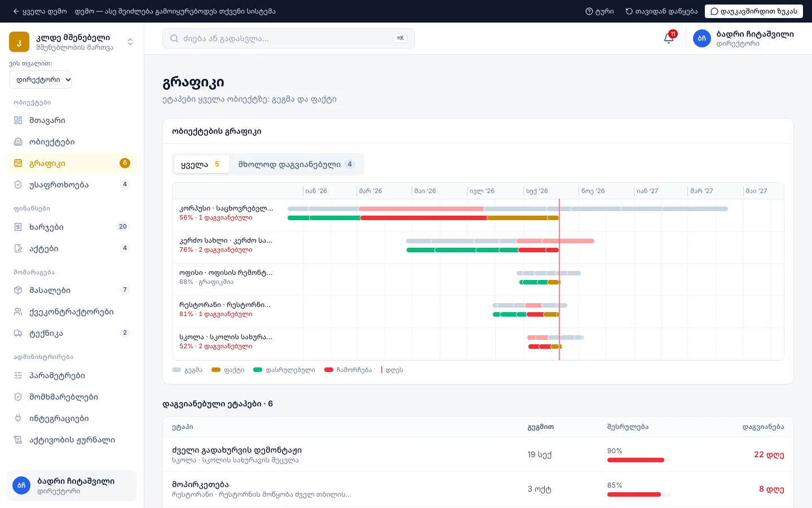Expand the კლდე მშენებელი workspace switcher
Screen dimensions: 812x508
(x=130, y=42)
